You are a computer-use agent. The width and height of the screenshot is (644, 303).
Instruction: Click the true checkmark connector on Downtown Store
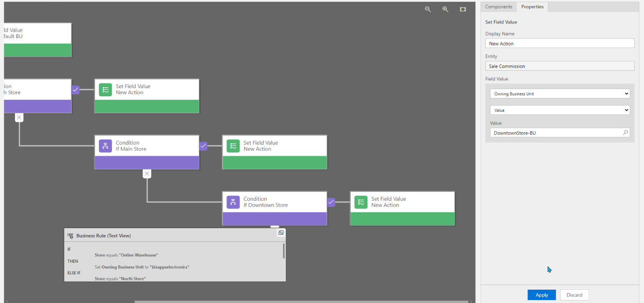point(331,202)
